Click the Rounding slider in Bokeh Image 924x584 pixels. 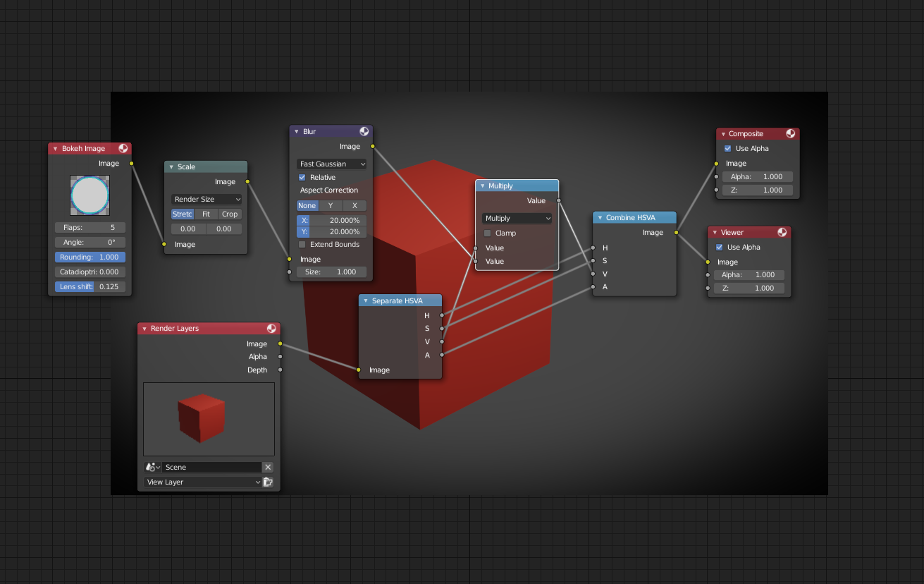click(x=90, y=257)
